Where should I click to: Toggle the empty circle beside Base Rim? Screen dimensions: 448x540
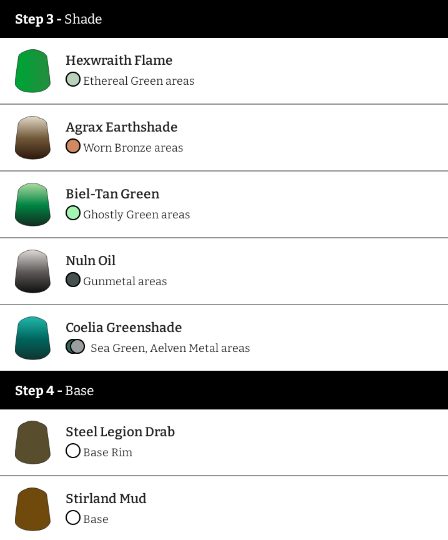(73, 451)
